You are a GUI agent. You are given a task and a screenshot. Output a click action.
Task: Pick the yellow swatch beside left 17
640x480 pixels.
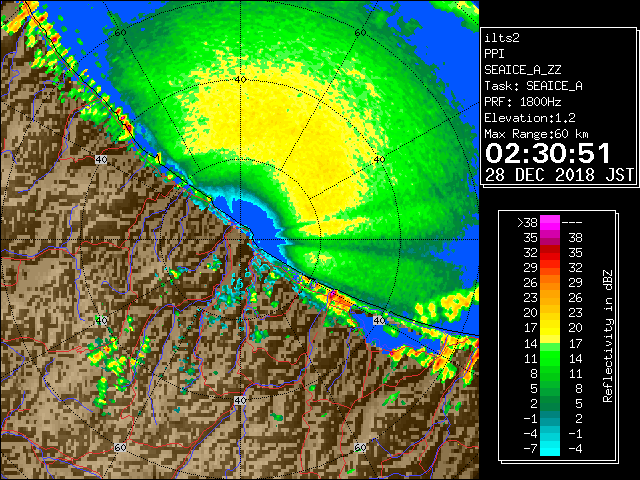click(550, 328)
